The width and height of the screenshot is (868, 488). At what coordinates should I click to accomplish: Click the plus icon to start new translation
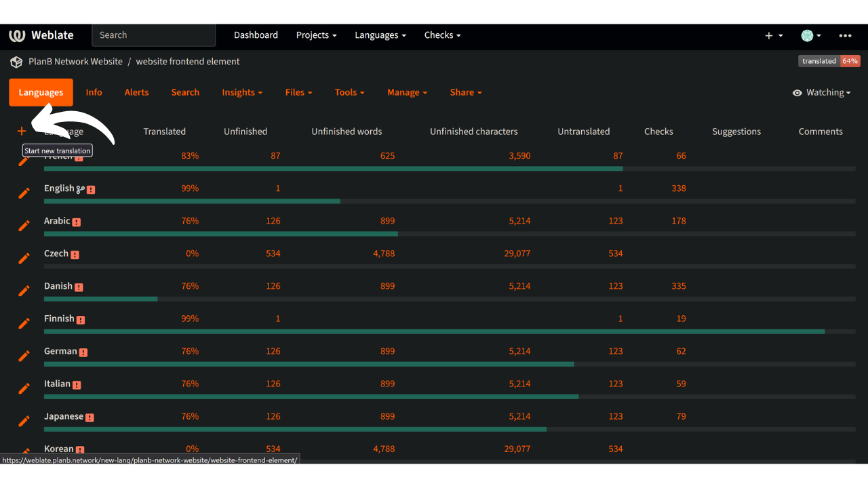pyautogui.click(x=22, y=131)
